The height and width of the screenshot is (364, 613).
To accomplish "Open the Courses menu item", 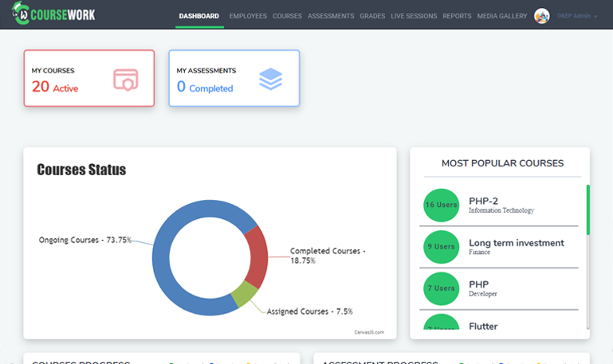I will click(x=287, y=16).
